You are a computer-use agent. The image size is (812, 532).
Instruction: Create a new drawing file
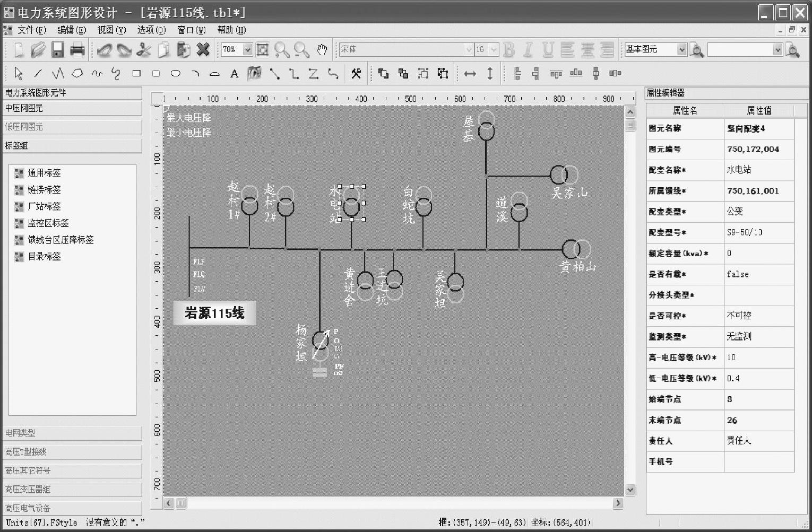(19, 50)
